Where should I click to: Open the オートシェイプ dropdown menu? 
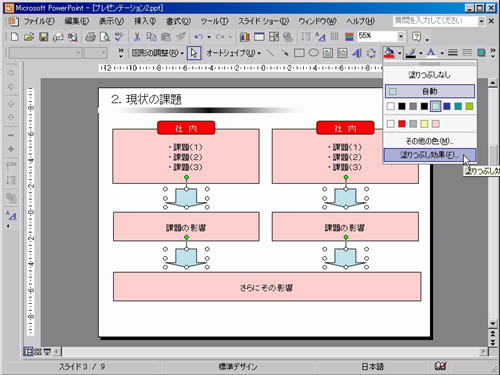[233, 53]
